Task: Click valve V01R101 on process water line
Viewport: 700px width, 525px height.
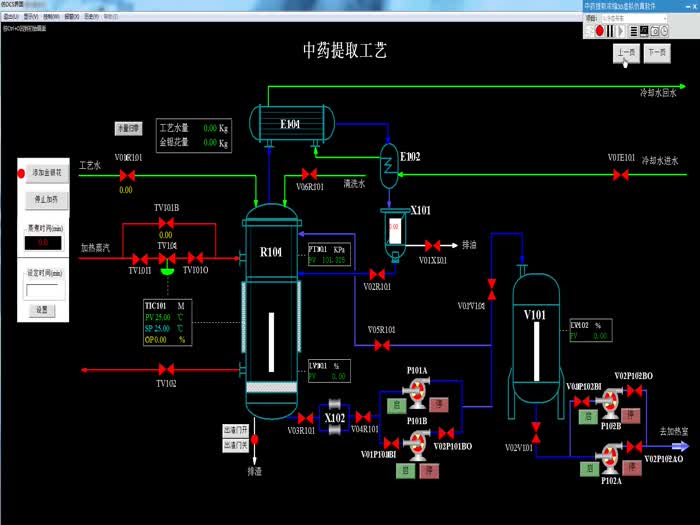Action: (126, 176)
